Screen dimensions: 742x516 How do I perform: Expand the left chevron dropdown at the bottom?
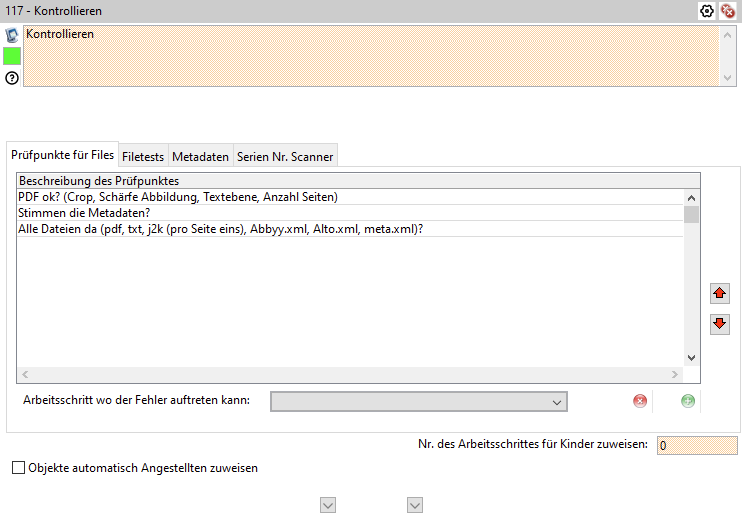coord(327,506)
